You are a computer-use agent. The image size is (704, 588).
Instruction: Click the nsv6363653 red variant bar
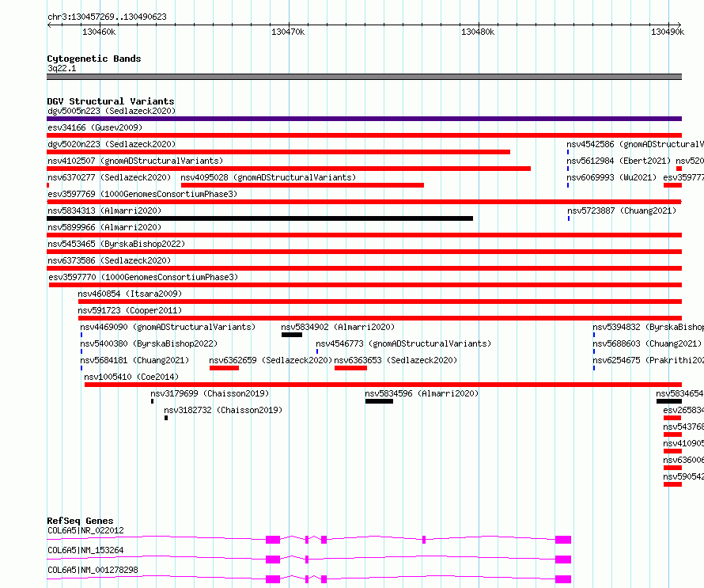tap(350, 368)
